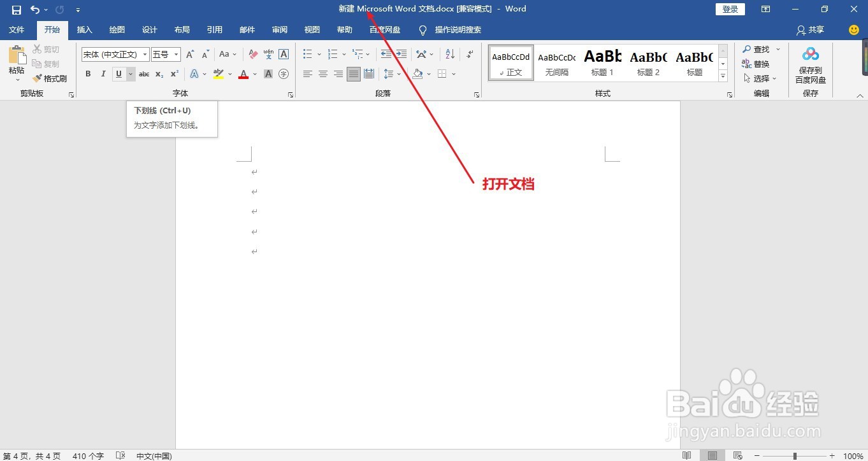Open the underline style dropdown arrow
The image size is (868, 461).
[x=131, y=74]
